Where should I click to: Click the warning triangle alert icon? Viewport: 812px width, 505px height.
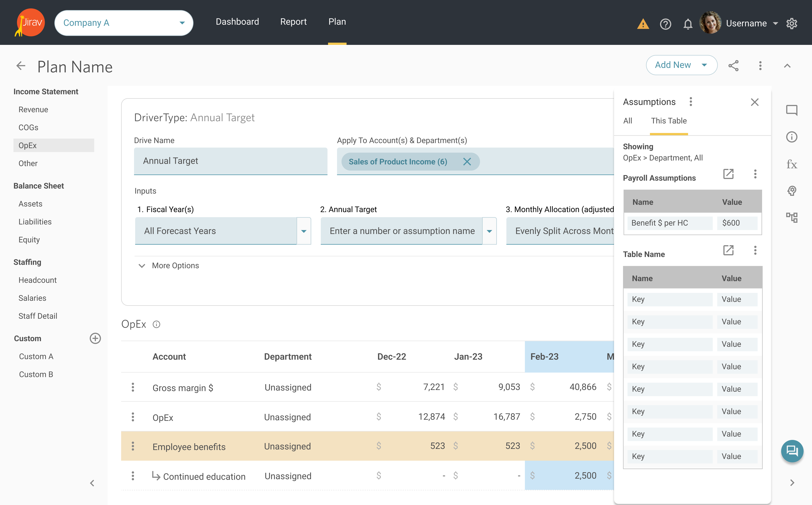coord(643,24)
